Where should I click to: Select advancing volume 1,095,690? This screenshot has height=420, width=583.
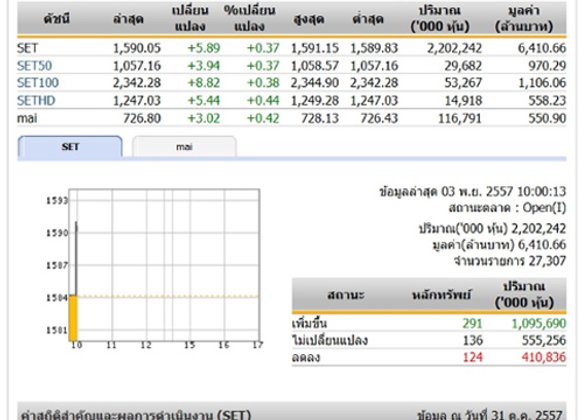point(539,323)
